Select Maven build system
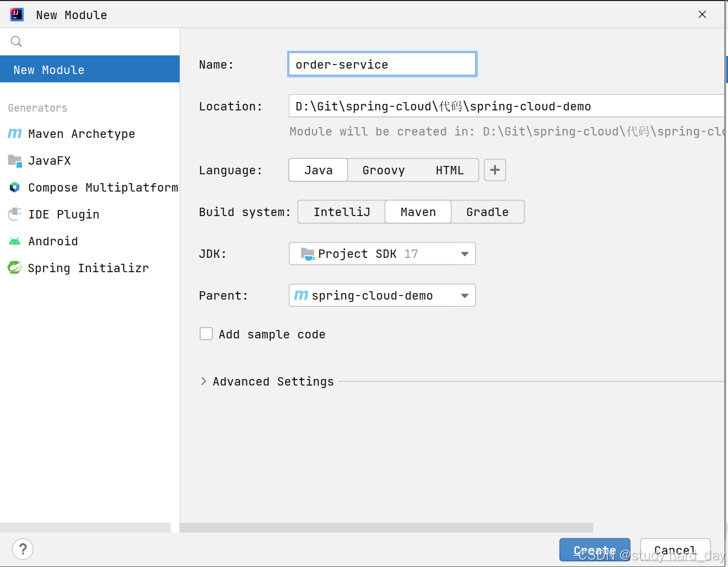The width and height of the screenshot is (728, 567). coord(418,212)
